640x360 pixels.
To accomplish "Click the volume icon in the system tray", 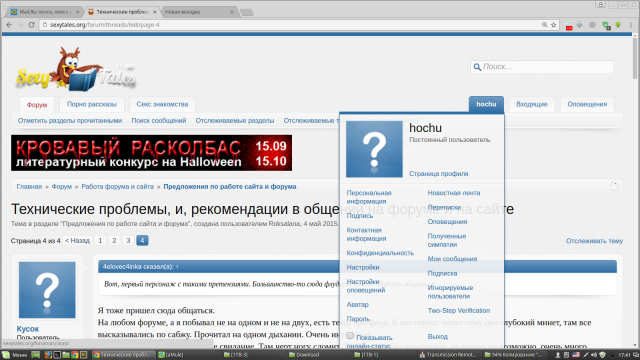I will [x=593, y=355].
